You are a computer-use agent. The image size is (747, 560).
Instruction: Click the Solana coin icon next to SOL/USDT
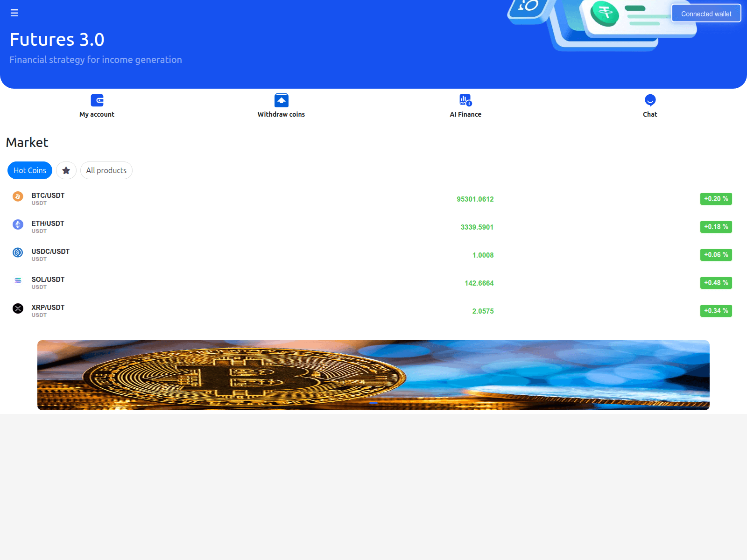pyautogui.click(x=18, y=280)
